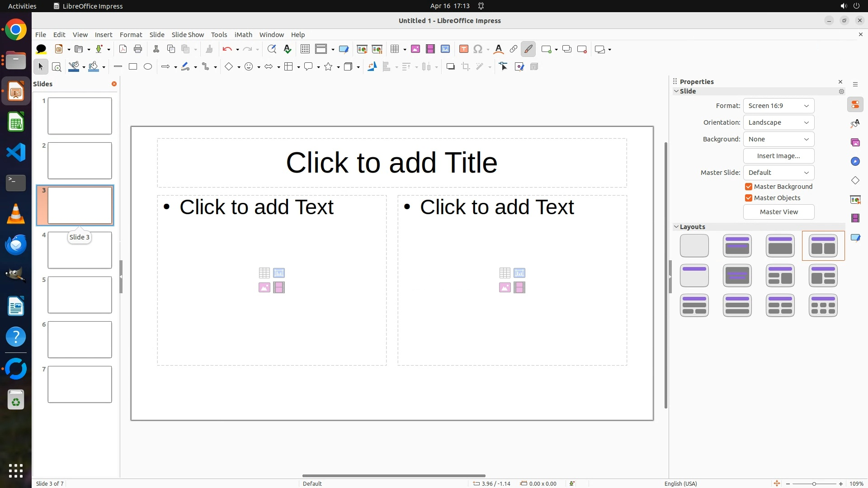Screen dimensions: 868x488
Task: Uncheck the Master Objects checkbox
Action: tap(749, 198)
